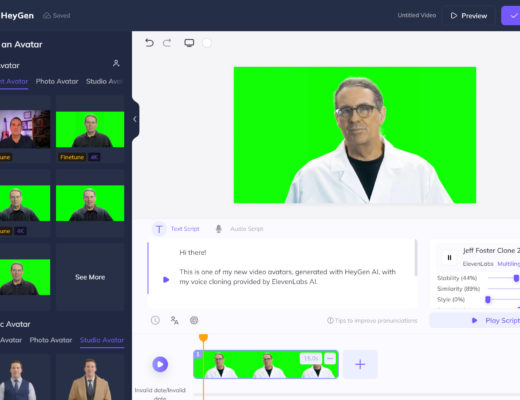Adjust the Stability slider handle
520x400 pixels.
516,278
